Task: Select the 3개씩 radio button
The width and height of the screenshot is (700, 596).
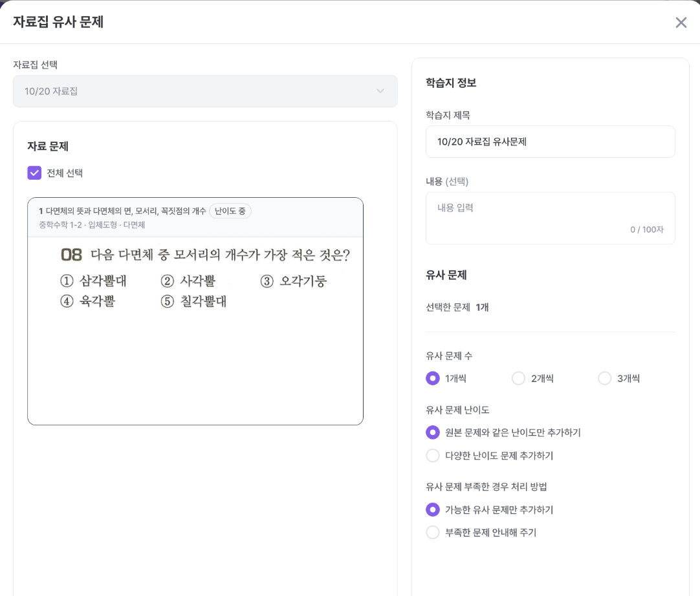Action: click(x=604, y=378)
